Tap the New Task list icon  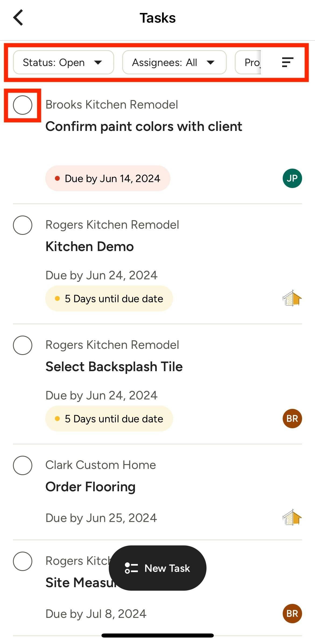(x=131, y=568)
